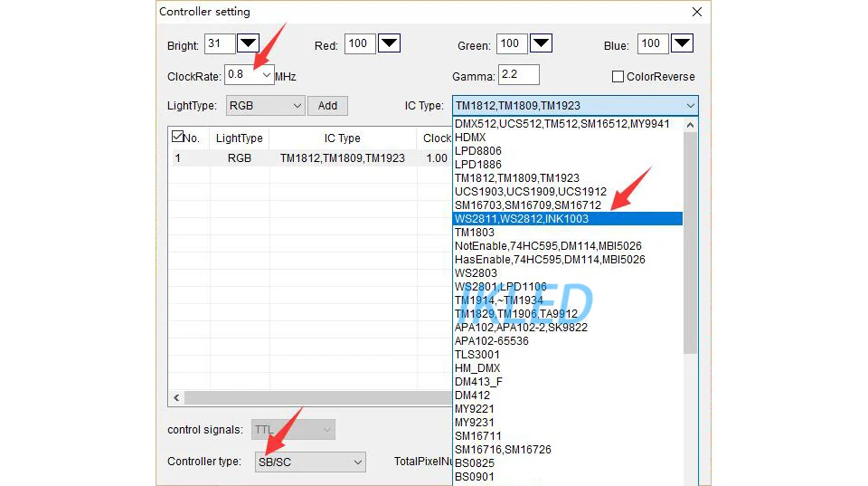868x486 pixels.
Task: Choose TM1803 from the list
Action: click(568, 233)
